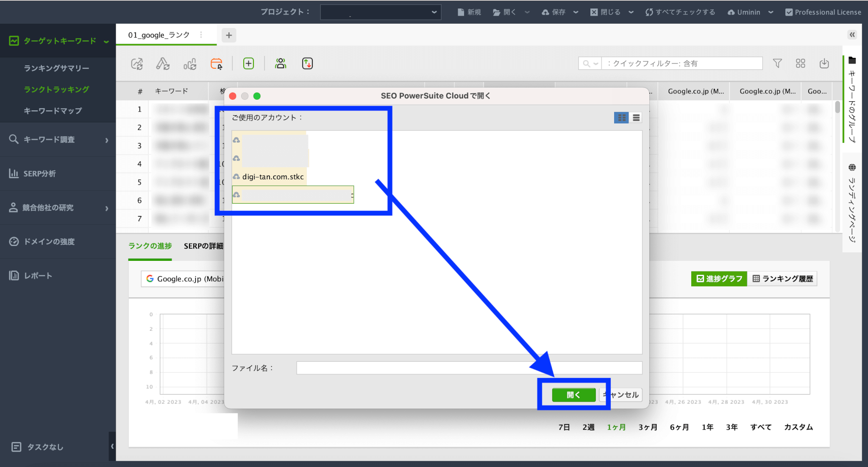Open the orange scheduler calendar icon
Viewport: 868px width, 467px height.
click(x=216, y=64)
